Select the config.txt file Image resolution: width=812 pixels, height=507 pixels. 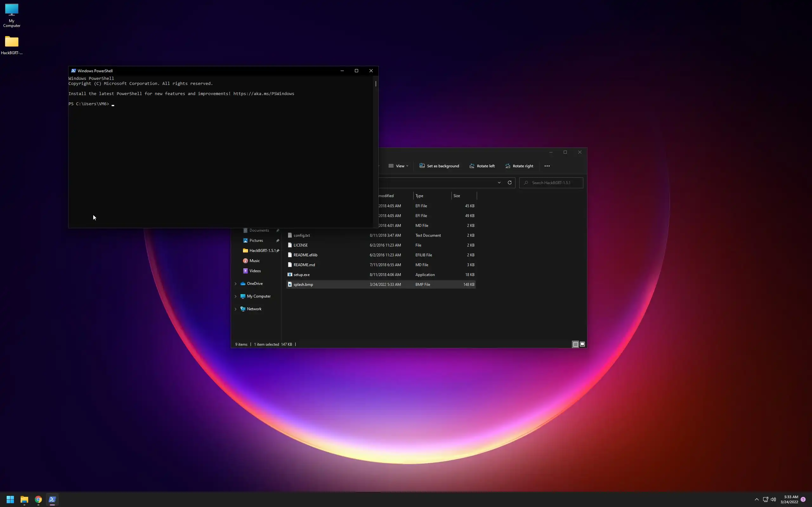(301, 235)
